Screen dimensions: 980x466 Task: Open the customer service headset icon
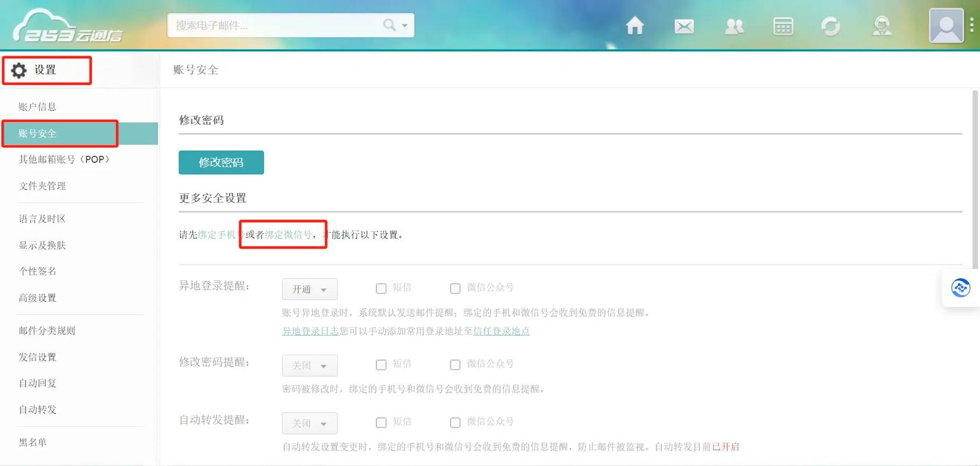click(x=882, y=26)
